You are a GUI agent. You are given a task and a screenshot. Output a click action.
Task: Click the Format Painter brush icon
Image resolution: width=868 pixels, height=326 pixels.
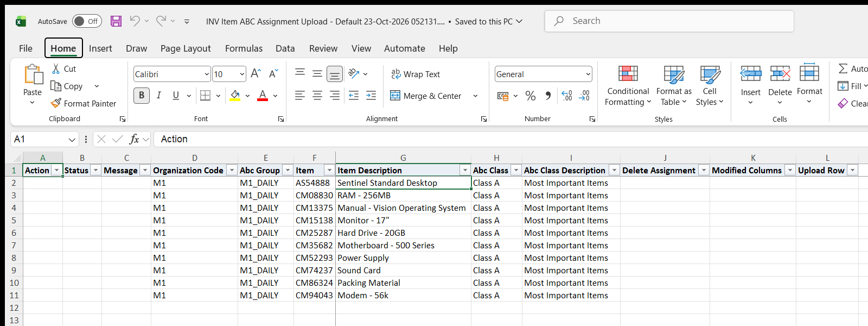[56, 103]
